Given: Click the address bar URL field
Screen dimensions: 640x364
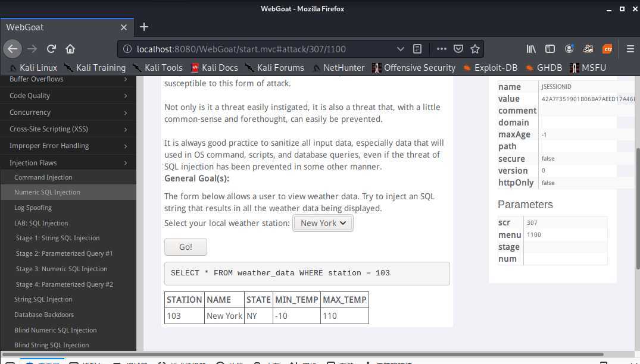Looking at the screenshot, I should click(x=261, y=49).
